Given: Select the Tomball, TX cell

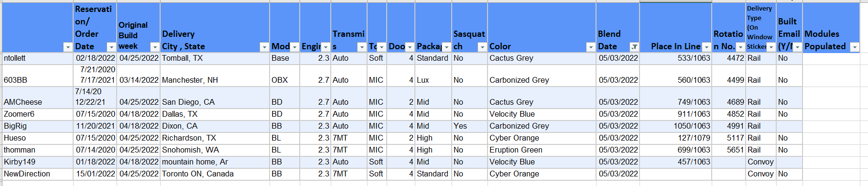Looking at the screenshot, I should [x=215, y=58].
